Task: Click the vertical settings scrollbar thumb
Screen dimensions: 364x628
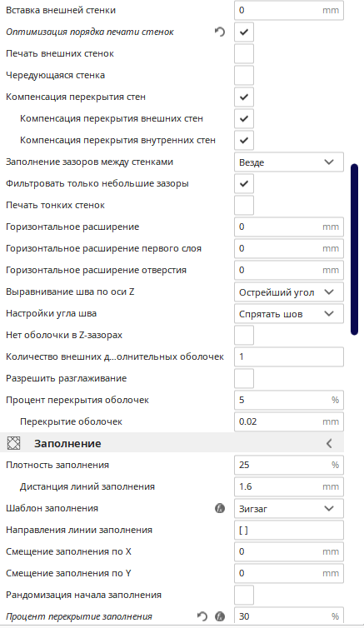Action: coord(354,249)
